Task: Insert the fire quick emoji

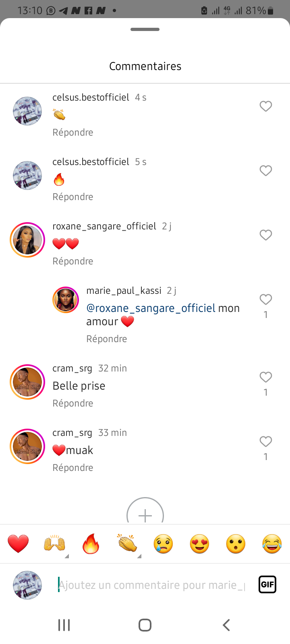Action: 91,544
